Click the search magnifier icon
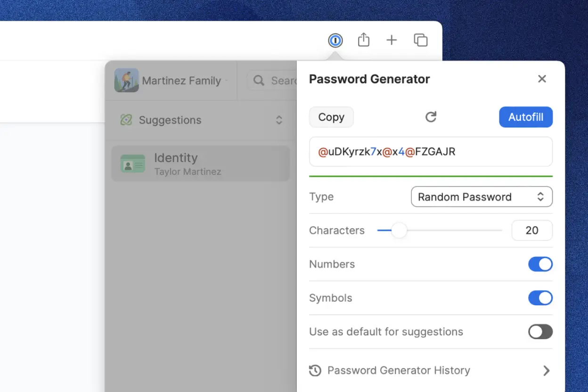Screen dimensions: 588x392 coord(259,81)
